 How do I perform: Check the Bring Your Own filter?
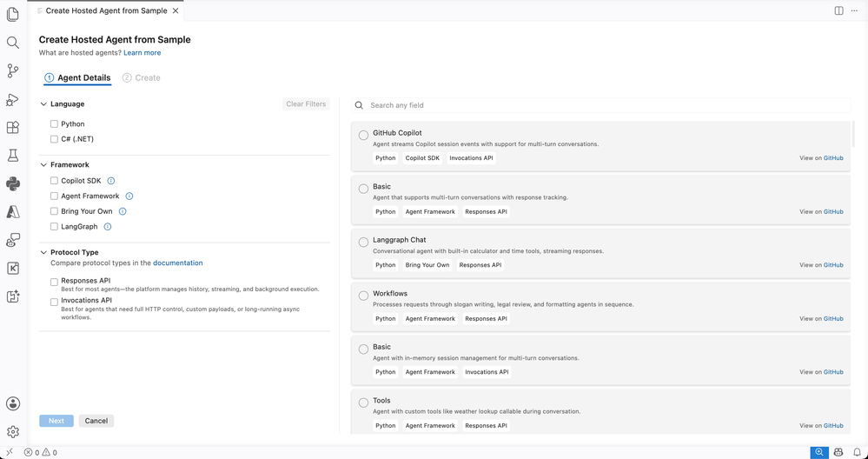coord(54,211)
